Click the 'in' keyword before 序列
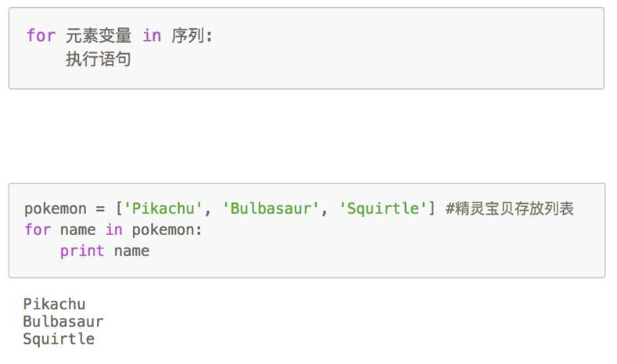The image size is (617, 364). coord(152,36)
